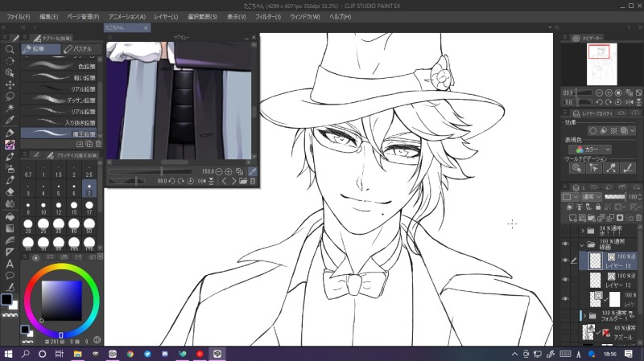This screenshot has height=361, width=644.
Task: Toggle visibility of masked layer below レイヤー 12
Action: (565, 299)
